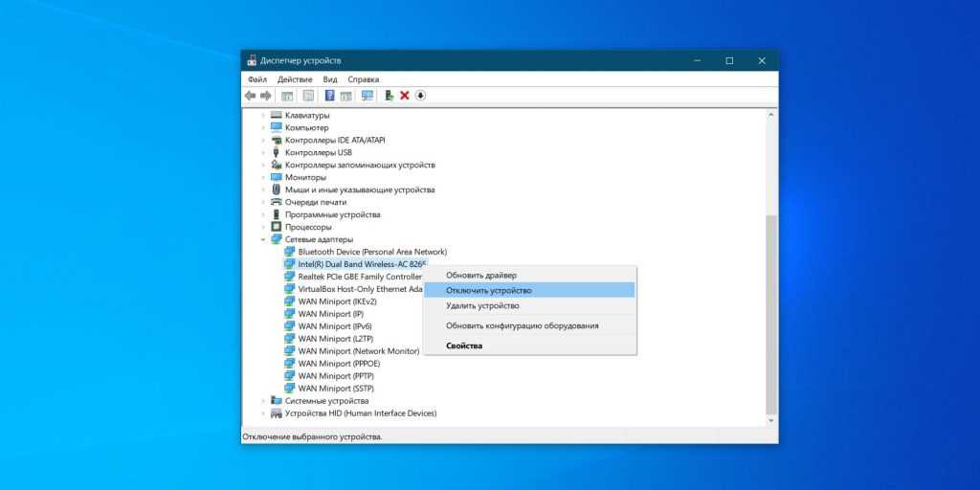
Task: Click the green update driver toolbar icon
Action: pyautogui.click(x=389, y=96)
